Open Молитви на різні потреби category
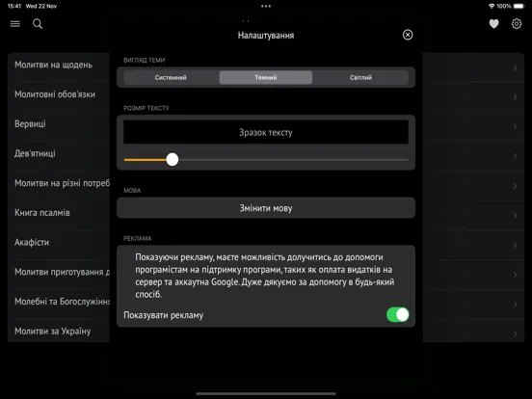This screenshot has height=399, width=532. click(59, 186)
